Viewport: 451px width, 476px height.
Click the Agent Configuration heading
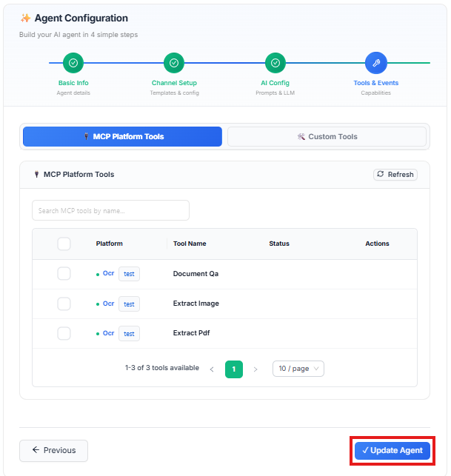(x=81, y=19)
